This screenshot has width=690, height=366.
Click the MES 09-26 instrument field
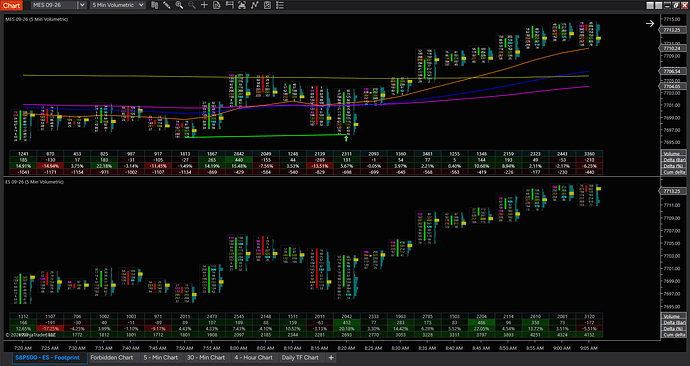click(x=55, y=5)
